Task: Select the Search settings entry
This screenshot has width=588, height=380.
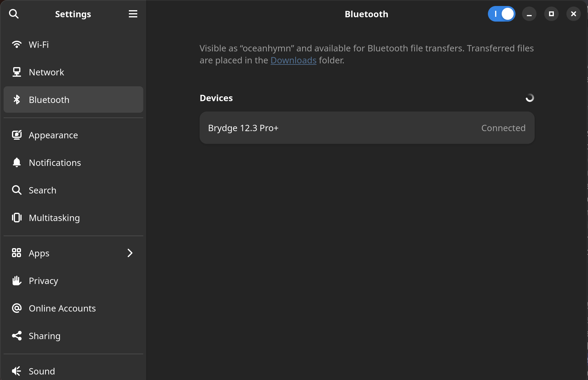Action: [x=42, y=190]
